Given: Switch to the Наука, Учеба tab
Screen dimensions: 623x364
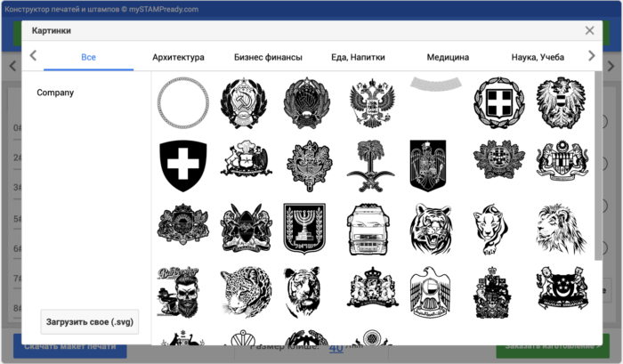Looking at the screenshot, I should [538, 57].
